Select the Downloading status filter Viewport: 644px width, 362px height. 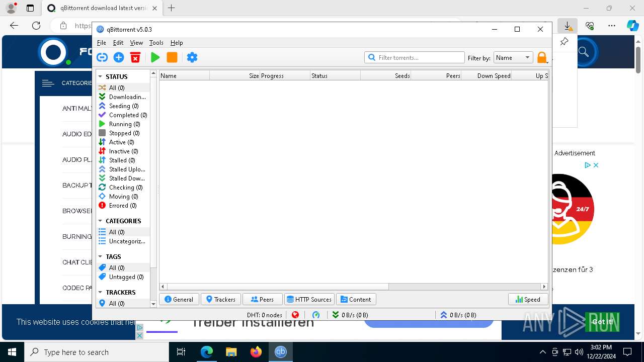click(123, 97)
